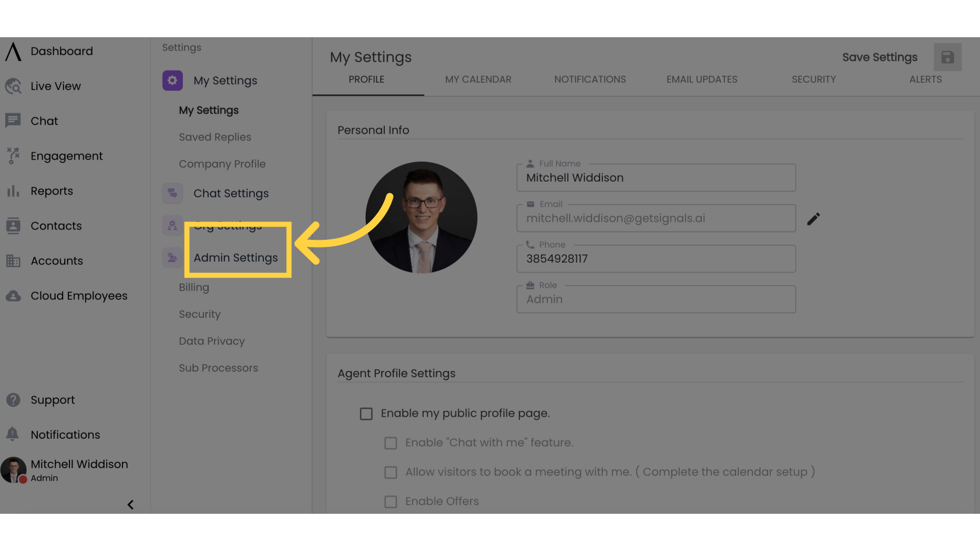Select the Cloud Employees cloud icon
This screenshot has width=980, height=551.
tap(13, 296)
